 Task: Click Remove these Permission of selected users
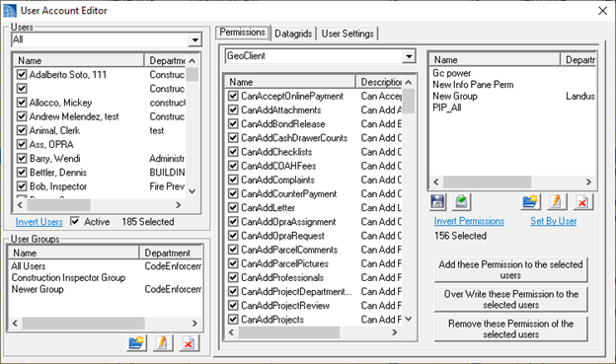[x=510, y=328]
